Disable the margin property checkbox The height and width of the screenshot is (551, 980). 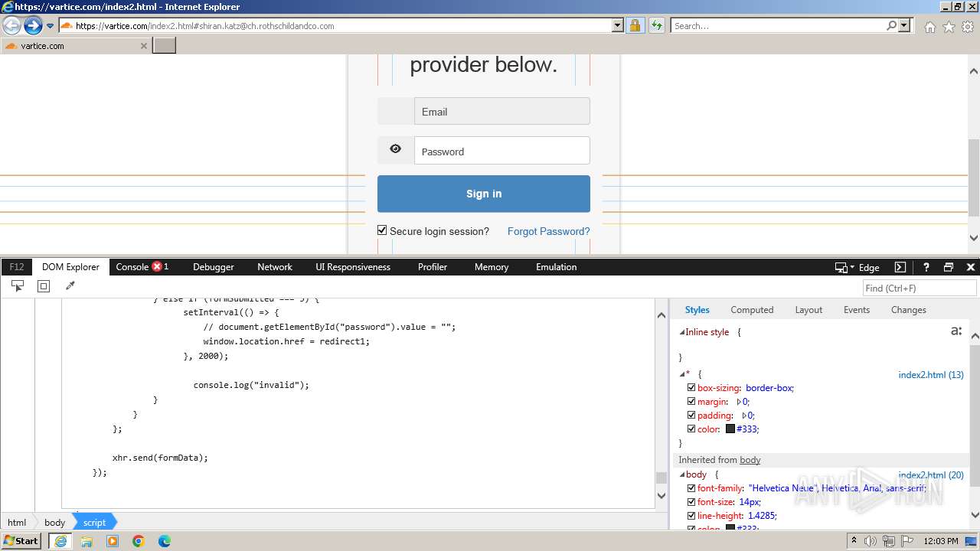[691, 402]
